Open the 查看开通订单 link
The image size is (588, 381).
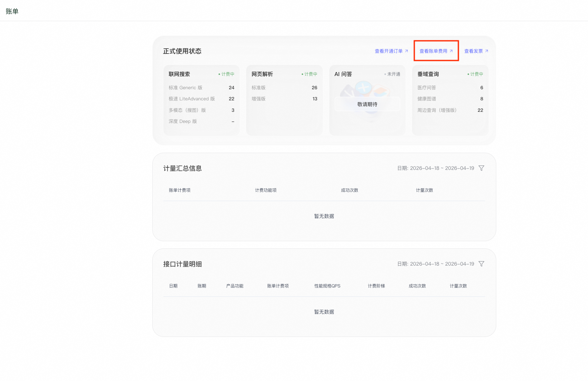391,51
